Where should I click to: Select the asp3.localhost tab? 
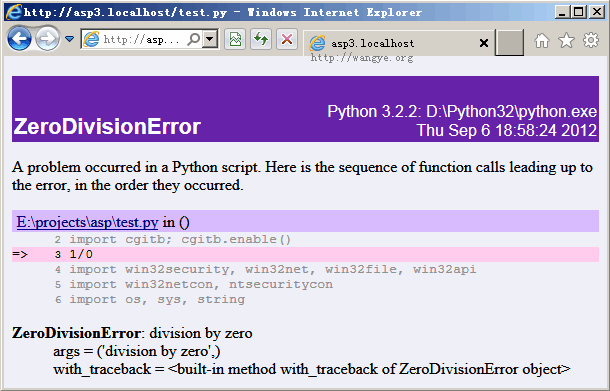point(398,43)
